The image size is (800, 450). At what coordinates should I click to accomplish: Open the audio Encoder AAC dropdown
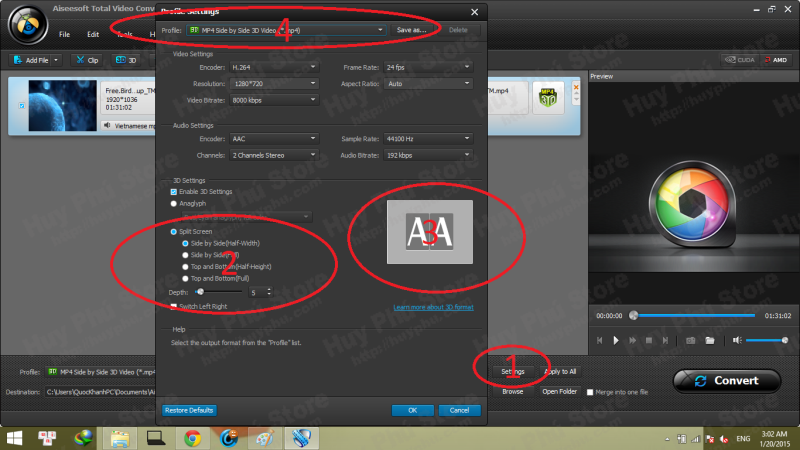coord(274,139)
